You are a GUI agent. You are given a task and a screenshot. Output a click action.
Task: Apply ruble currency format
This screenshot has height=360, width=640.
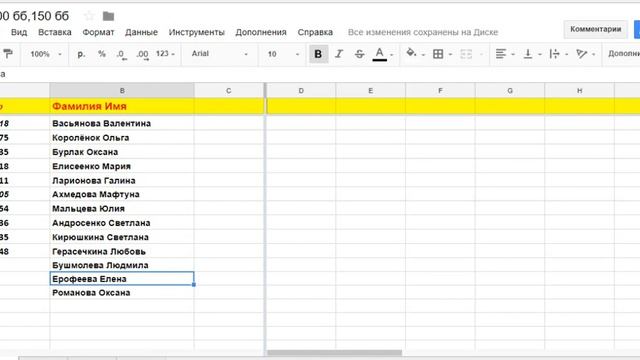[x=81, y=54]
